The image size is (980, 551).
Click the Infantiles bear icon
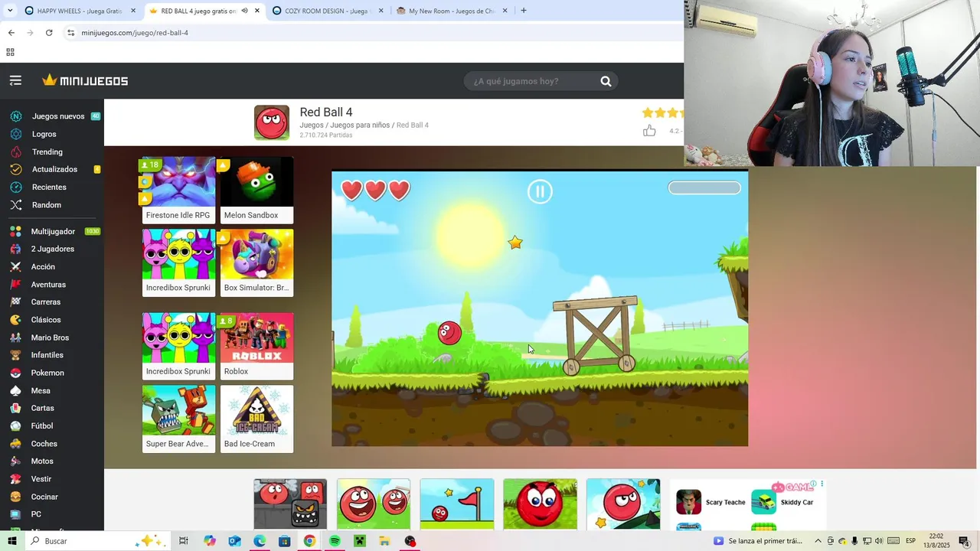coord(15,355)
